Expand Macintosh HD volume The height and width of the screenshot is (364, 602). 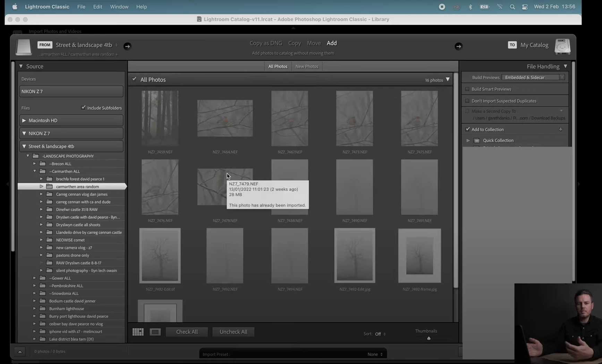pyautogui.click(x=24, y=120)
